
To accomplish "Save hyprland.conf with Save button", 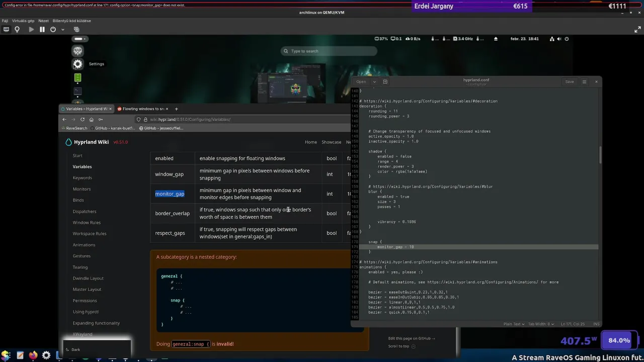I will coord(570,81).
